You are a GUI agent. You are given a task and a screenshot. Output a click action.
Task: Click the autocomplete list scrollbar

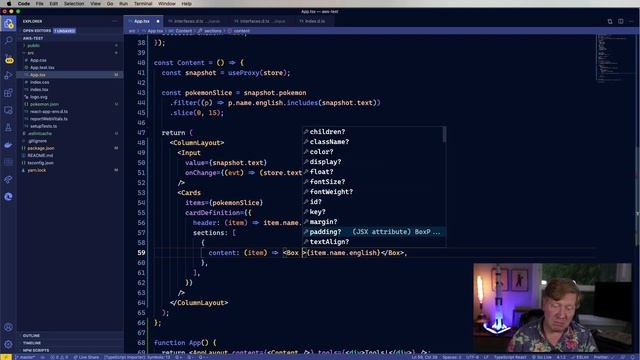point(444,134)
